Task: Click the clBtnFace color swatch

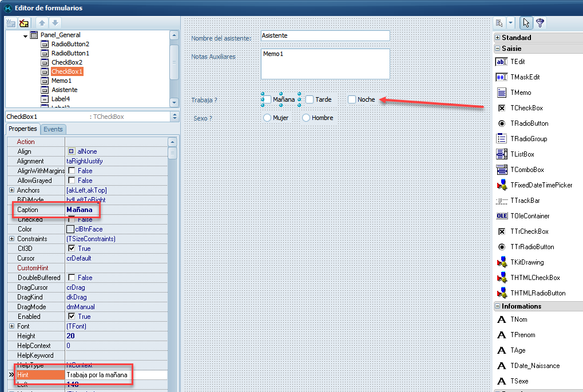Action: [70, 229]
